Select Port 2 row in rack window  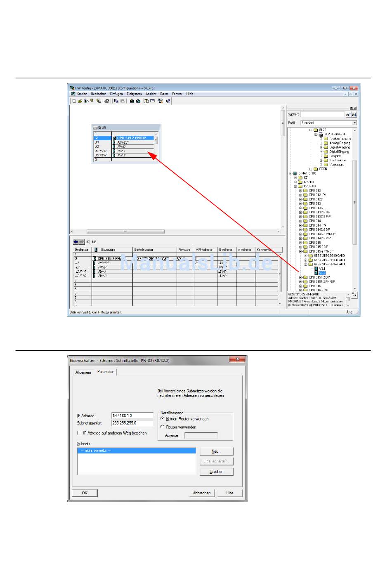pos(124,156)
